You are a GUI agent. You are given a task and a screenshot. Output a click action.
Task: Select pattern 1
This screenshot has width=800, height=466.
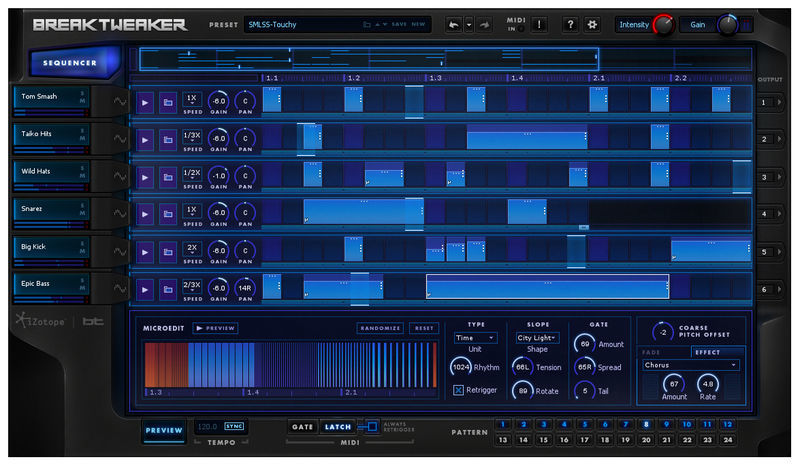(x=503, y=424)
